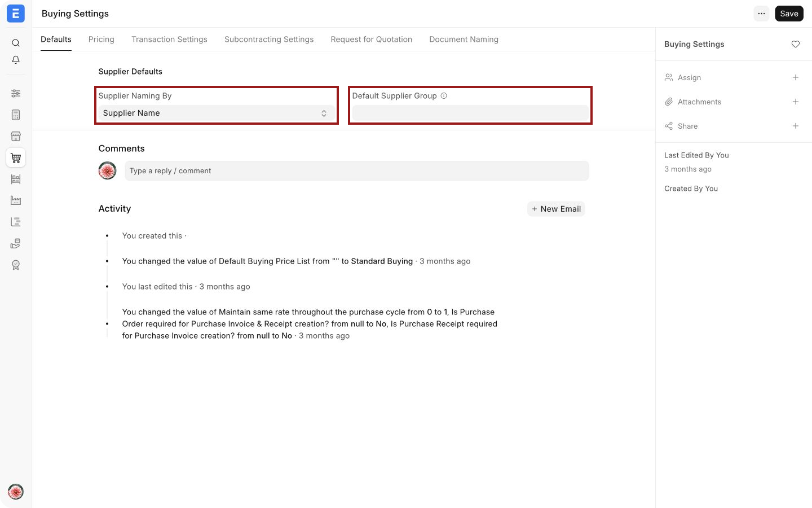Screen dimensions: 812x508
Task: Open the three-dots menu near Save
Action: click(762, 14)
